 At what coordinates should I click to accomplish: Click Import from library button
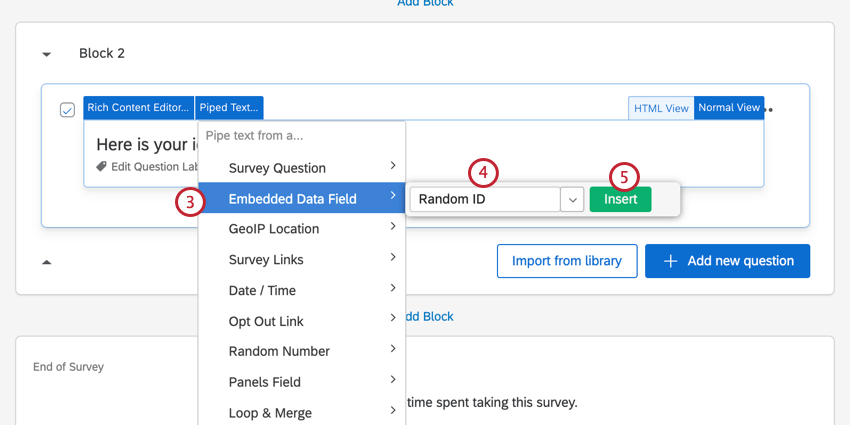click(x=567, y=261)
